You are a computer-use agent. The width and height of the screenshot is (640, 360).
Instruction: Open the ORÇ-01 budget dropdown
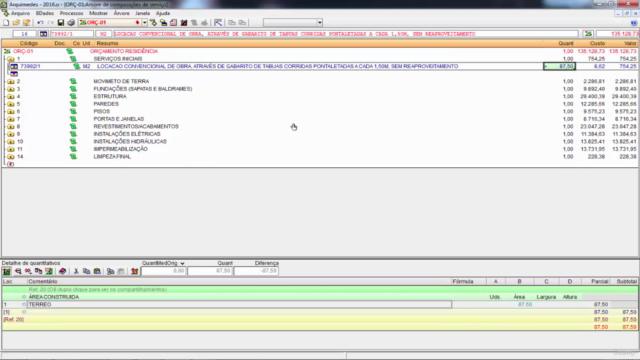(x=144, y=23)
